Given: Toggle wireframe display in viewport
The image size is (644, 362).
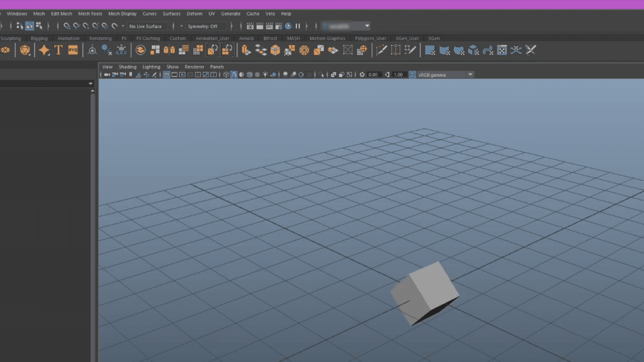Looking at the screenshot, I should pos(226,74).
